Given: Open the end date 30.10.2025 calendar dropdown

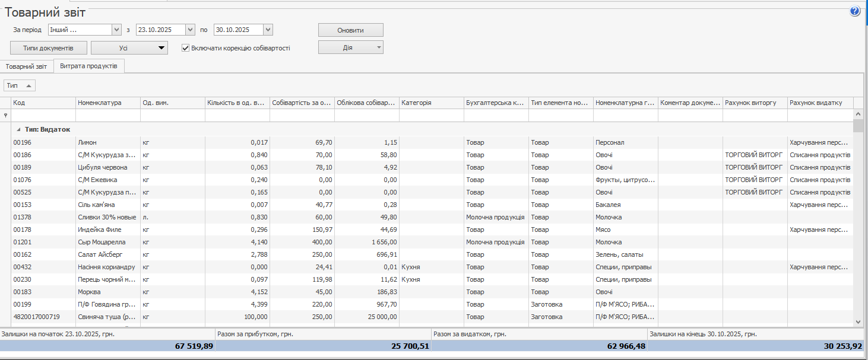Looking at the screenshot, I should tap(268, 30).
